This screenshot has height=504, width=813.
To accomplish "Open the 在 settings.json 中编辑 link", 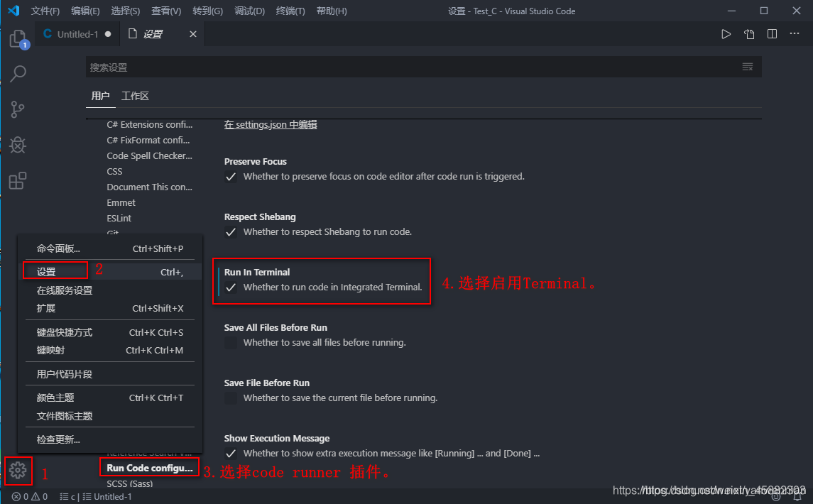I will 270,124.
